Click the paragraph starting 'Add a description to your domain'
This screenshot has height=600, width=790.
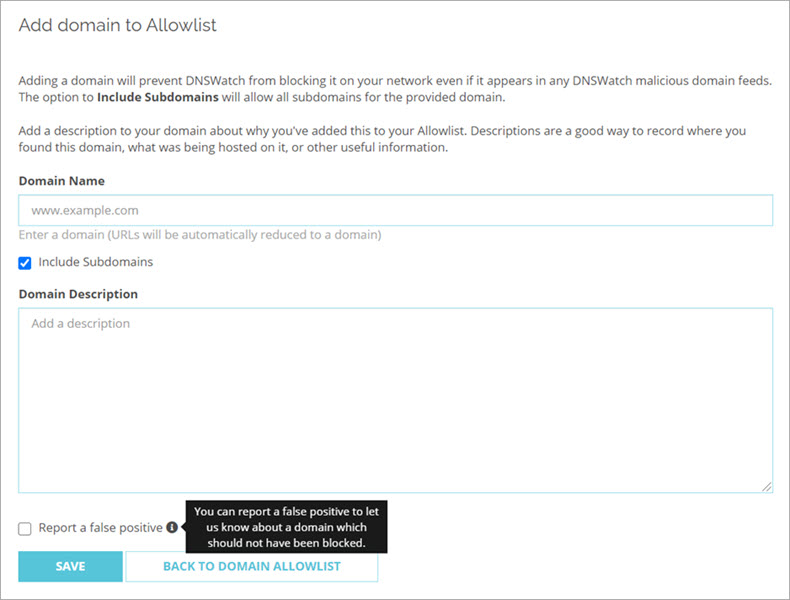(382, 139)
